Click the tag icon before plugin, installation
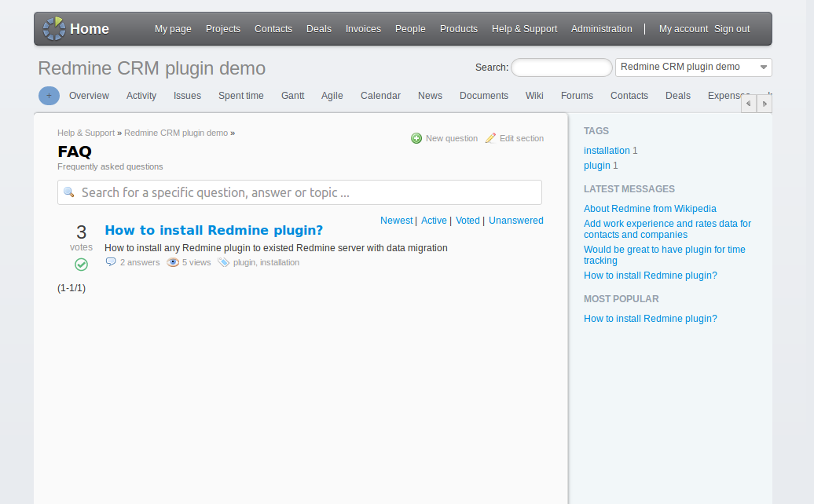 (223, 262)
